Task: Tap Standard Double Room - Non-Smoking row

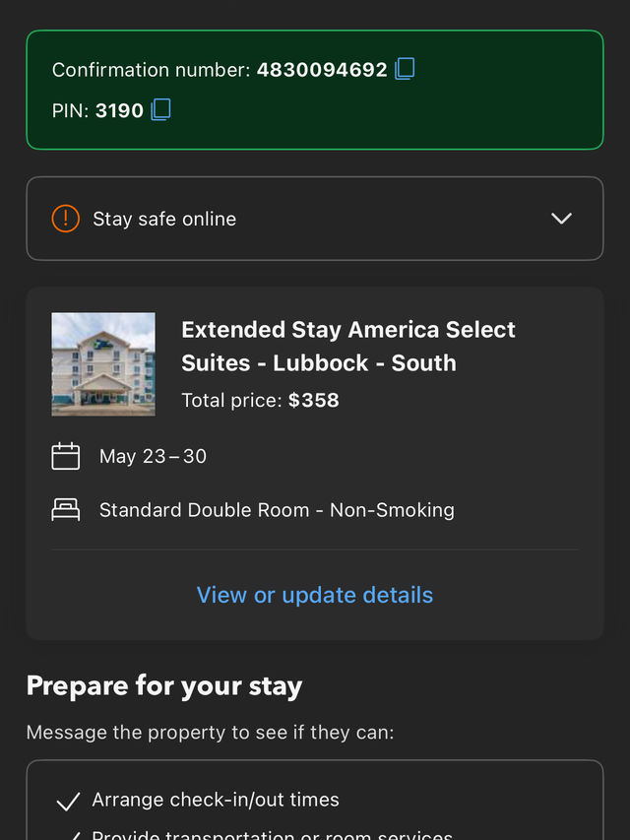Action: point(277,510)
